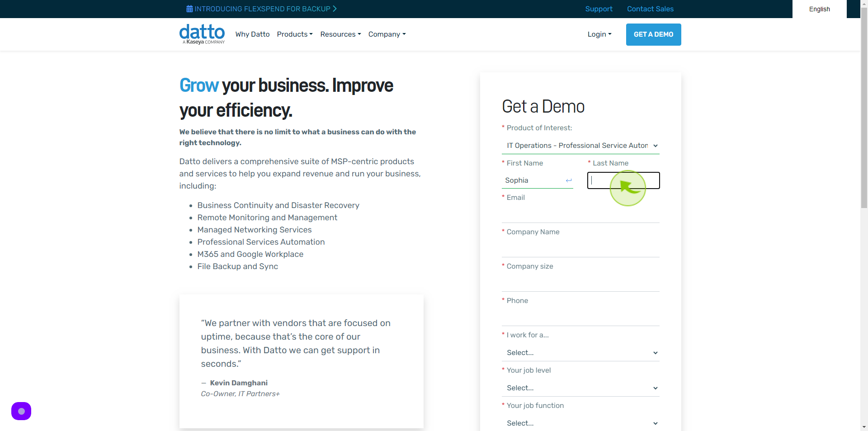Viewport: 868px width, 431px height.
Task: Click the Company Name input field
Action: pos(580,249)
